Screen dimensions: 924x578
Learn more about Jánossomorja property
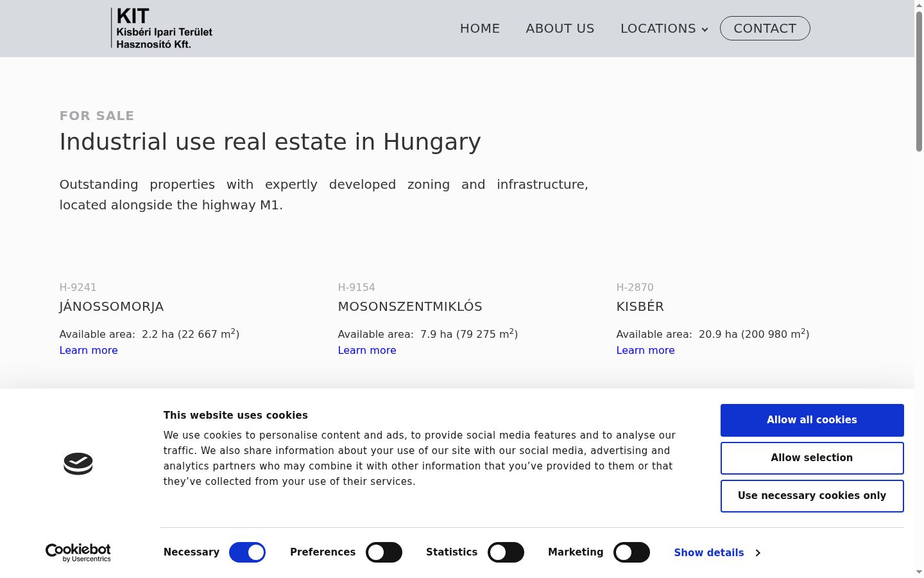pos(89,350)
